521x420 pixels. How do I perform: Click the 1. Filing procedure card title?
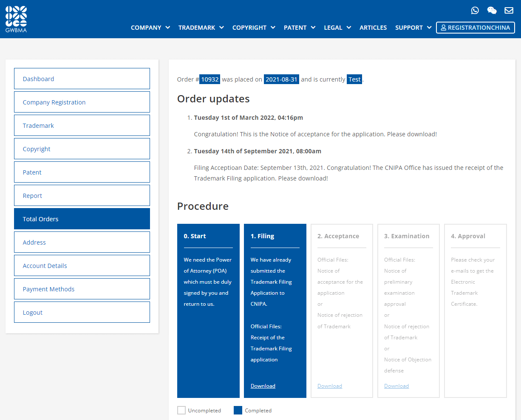click(263, 236)
